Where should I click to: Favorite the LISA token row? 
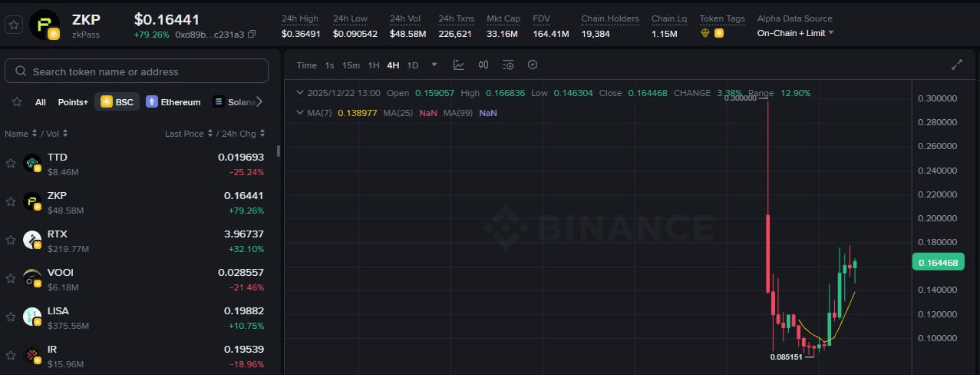point(11,317)
